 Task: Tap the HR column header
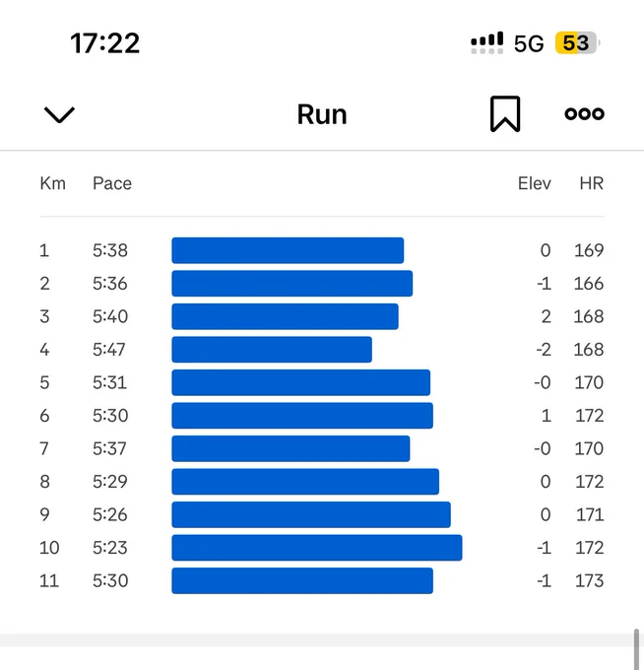coord(592,183)
